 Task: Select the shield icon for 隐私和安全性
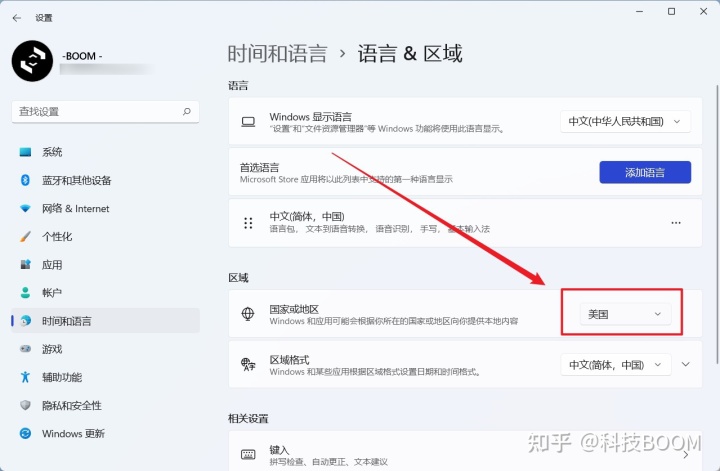(x=25, y=405)
